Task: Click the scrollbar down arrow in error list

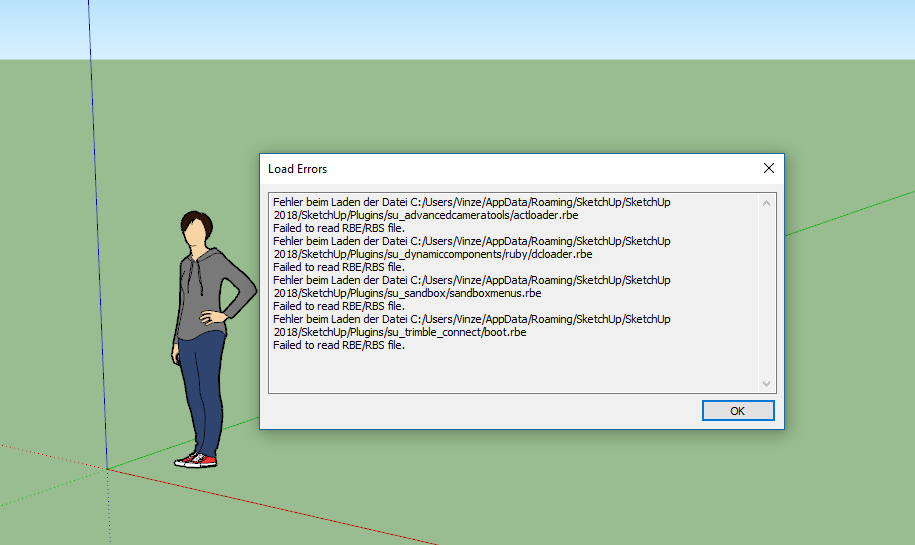Action: point(767,384)
